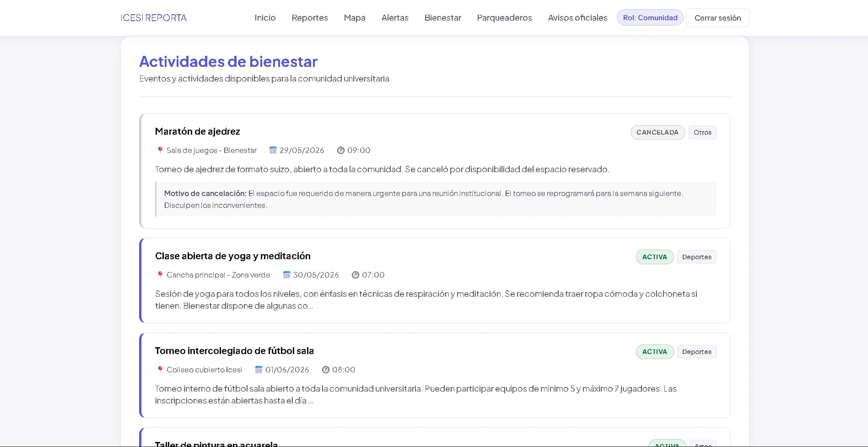
Task: Open Clase abierta de yoga y meditación
Action: (x=233, y=256)
